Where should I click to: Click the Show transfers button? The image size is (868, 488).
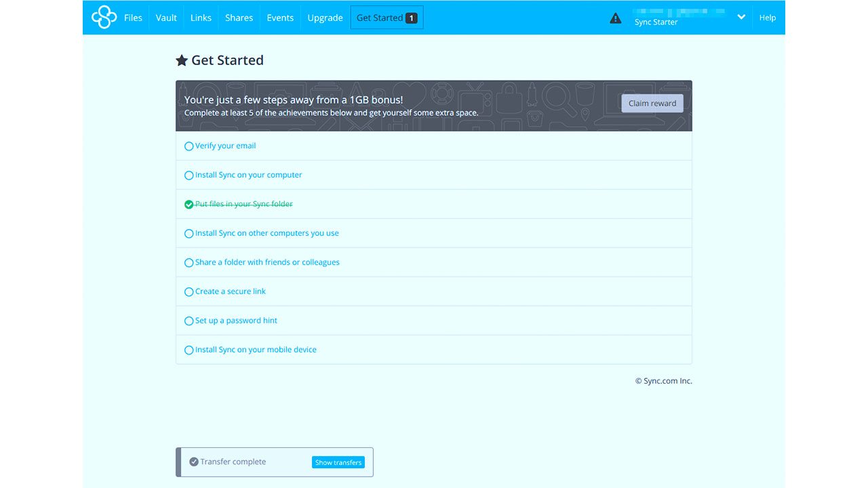click(338, 462)
